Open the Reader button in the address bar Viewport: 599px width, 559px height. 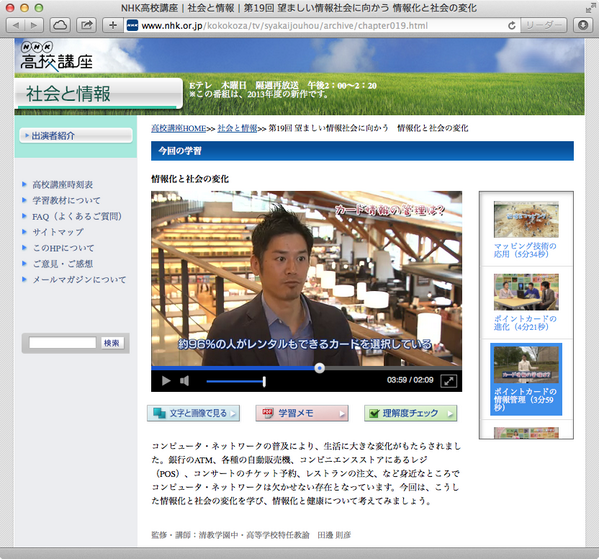[x=544, y=26]
